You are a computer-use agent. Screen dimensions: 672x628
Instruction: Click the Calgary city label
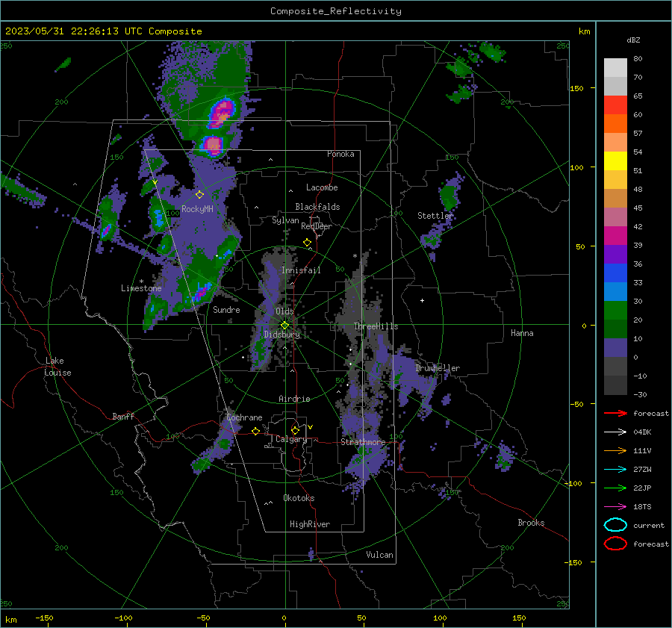point(291,439)
